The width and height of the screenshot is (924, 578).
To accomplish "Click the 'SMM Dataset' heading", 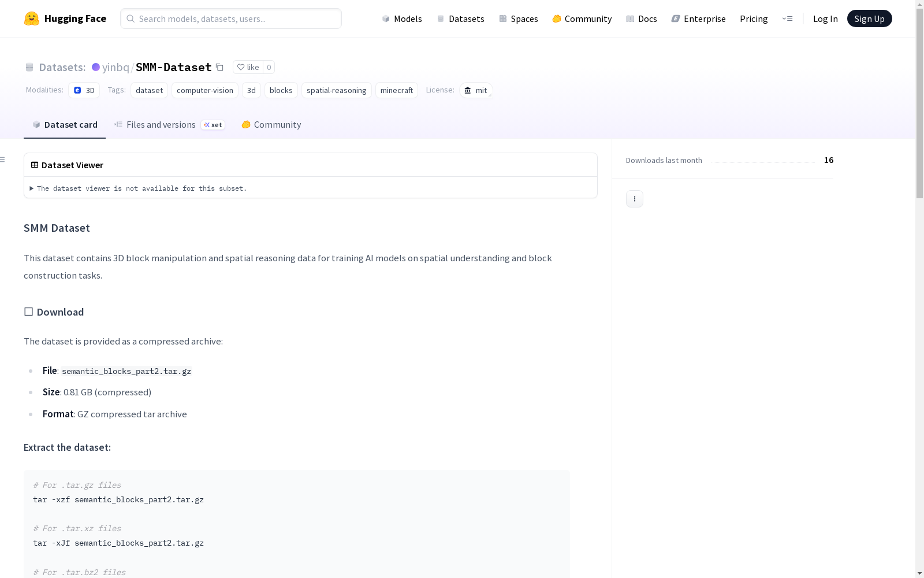I will click(57, 228).
